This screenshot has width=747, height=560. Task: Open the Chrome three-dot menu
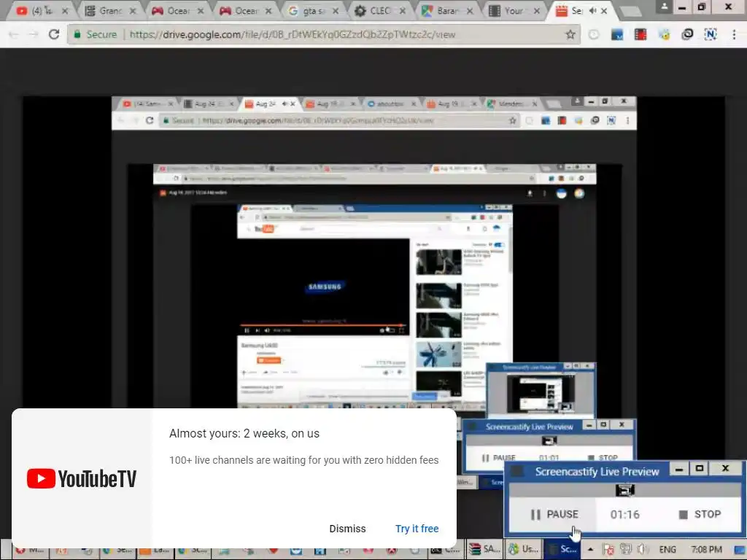point(734,34)
